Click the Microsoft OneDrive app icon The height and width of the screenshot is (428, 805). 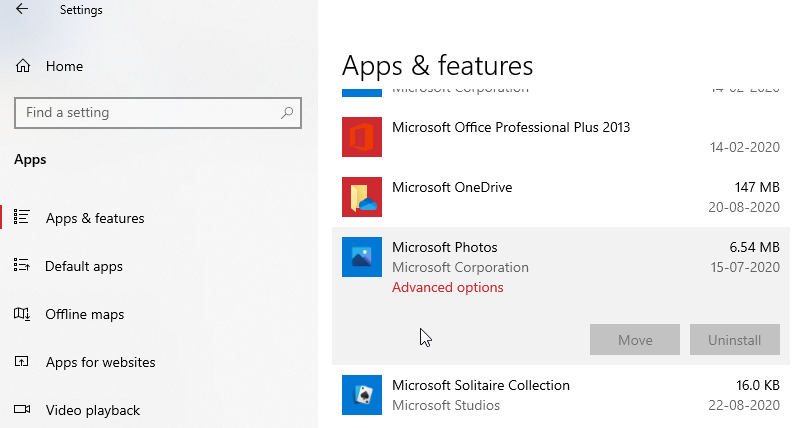coord(362,197)
